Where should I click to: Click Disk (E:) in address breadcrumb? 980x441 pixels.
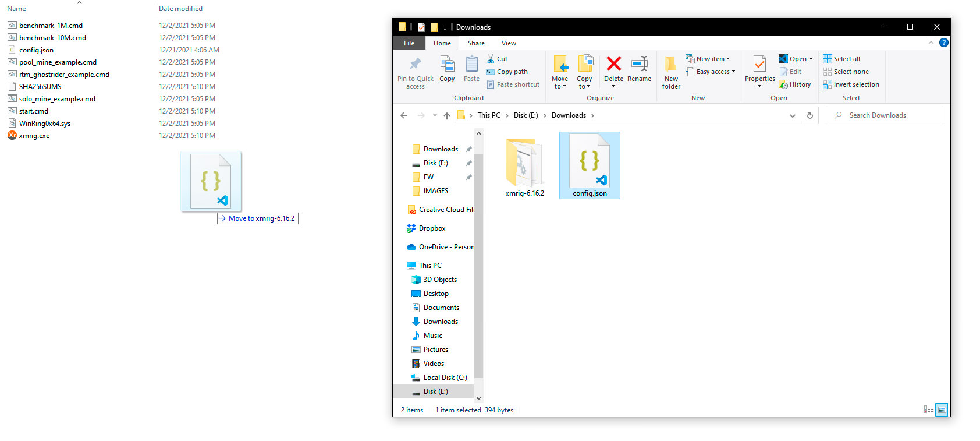(525, 115)
